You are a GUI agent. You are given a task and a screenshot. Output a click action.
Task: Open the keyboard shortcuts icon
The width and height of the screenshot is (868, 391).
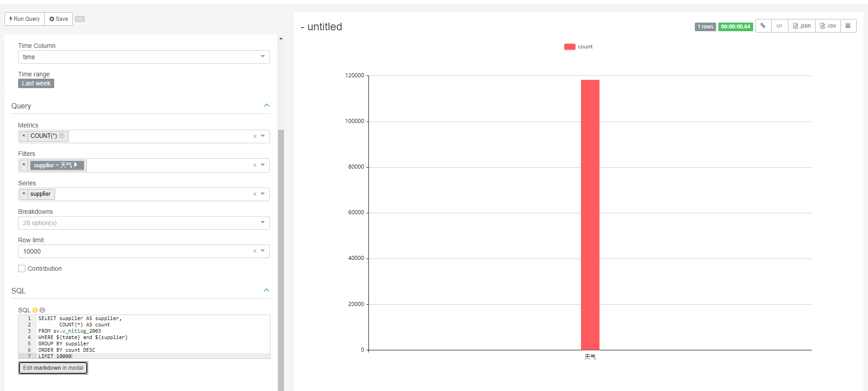coord(80,19)
